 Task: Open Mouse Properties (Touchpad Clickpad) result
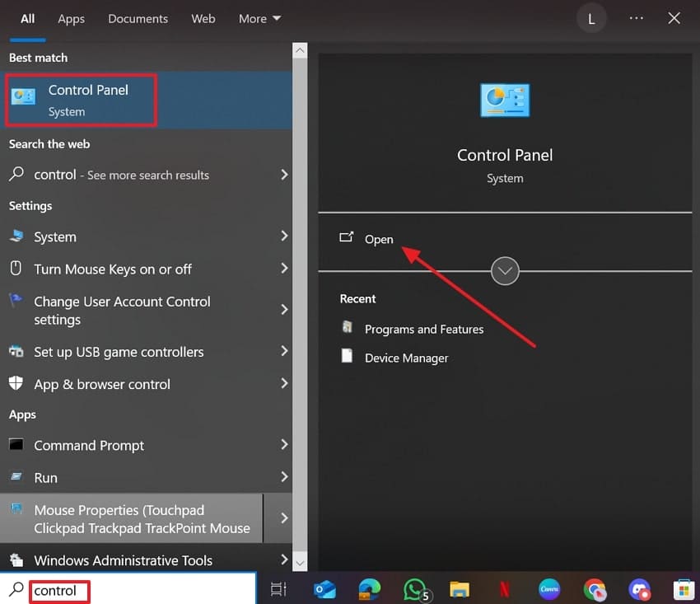coord(131,518)
